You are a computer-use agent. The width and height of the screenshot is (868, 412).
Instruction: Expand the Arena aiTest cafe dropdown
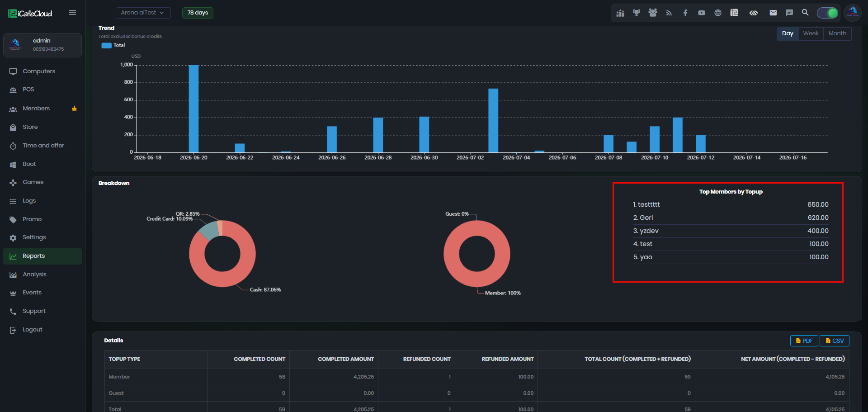coord(143,13)
